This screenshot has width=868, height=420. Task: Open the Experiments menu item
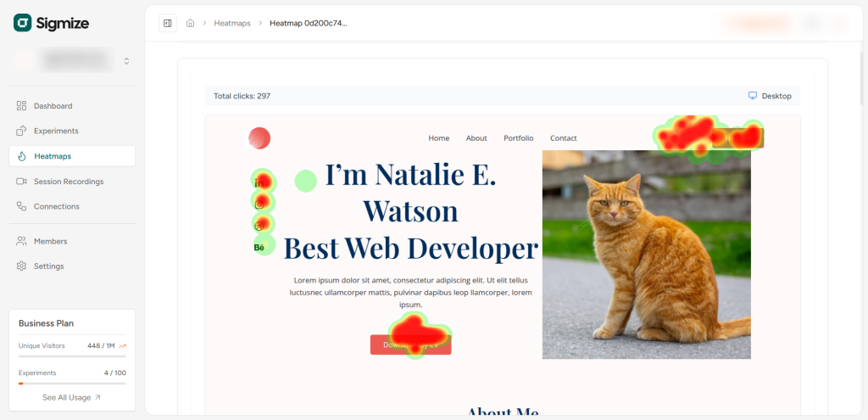tap(72, 131)
